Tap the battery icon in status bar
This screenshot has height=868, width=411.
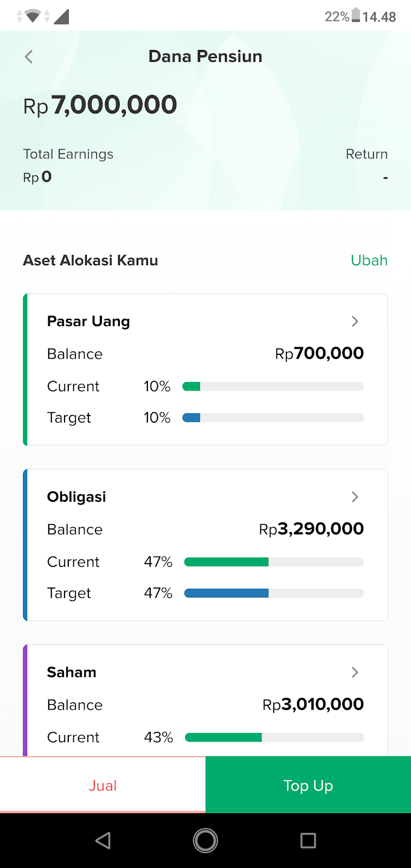point(356,15)
